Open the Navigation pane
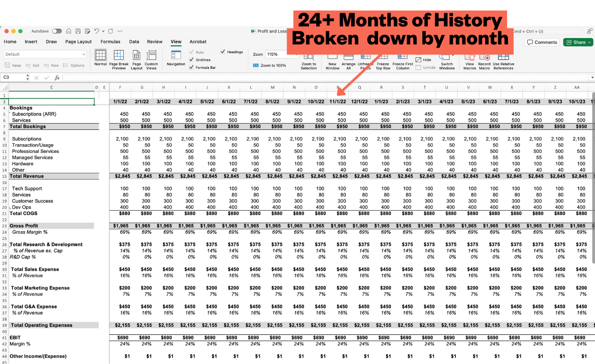 176,58
